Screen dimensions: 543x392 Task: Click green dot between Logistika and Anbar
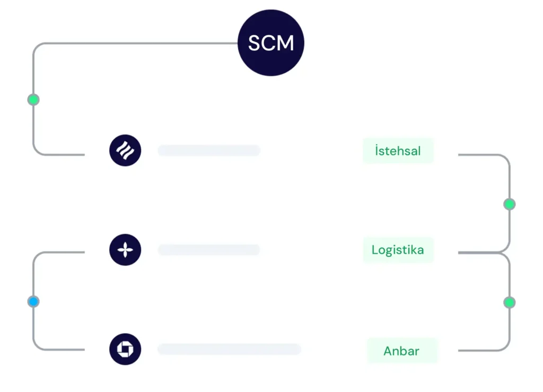pos(510,302)
